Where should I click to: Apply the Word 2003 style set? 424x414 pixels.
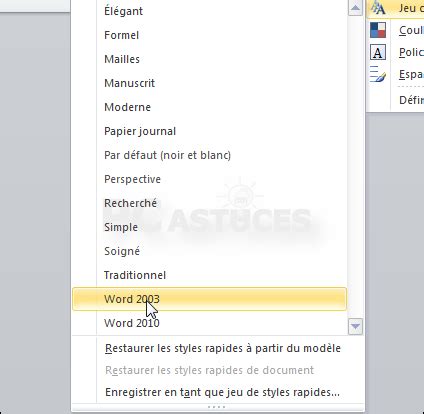[x=209, y=299]
